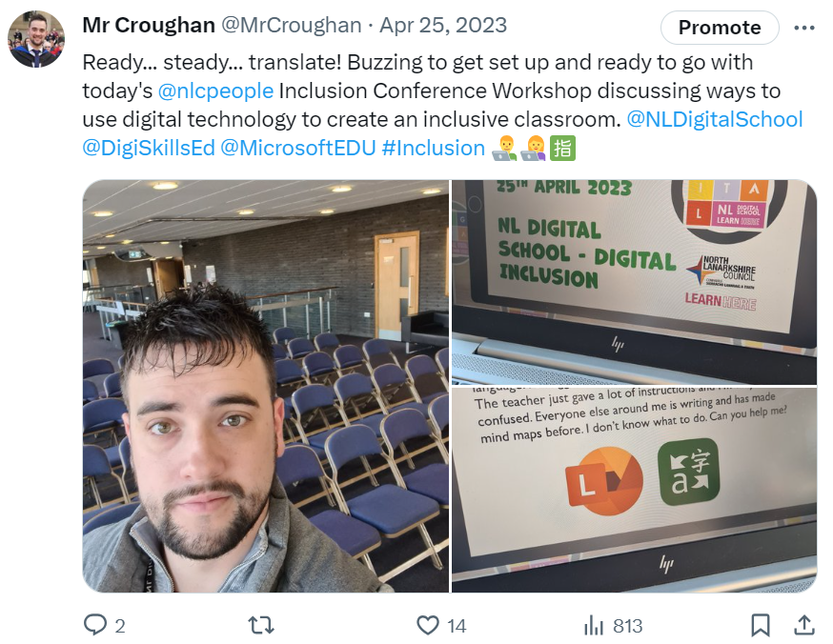This screenshot has height=644, width=833.
Task: Open the three-dot more options menu
Action: (804, 28)
